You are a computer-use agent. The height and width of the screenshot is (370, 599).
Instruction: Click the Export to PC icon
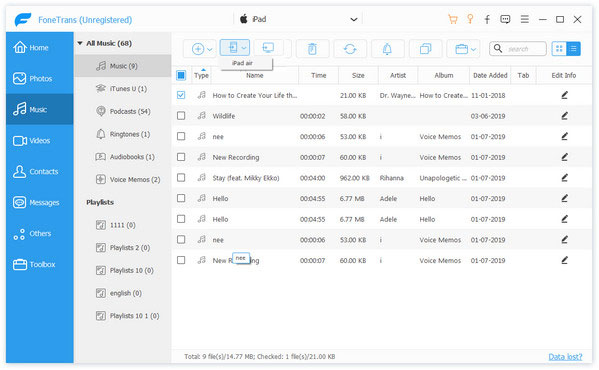coord(268,48)
